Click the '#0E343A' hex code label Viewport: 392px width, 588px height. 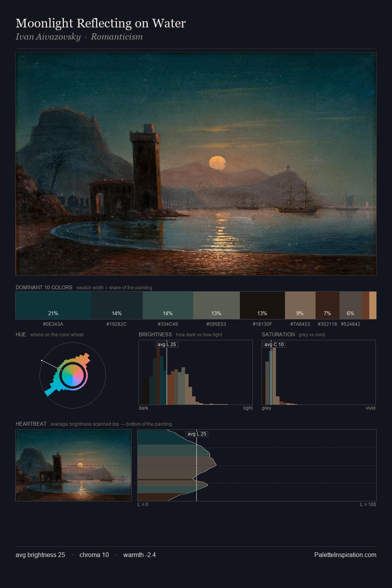53,324
